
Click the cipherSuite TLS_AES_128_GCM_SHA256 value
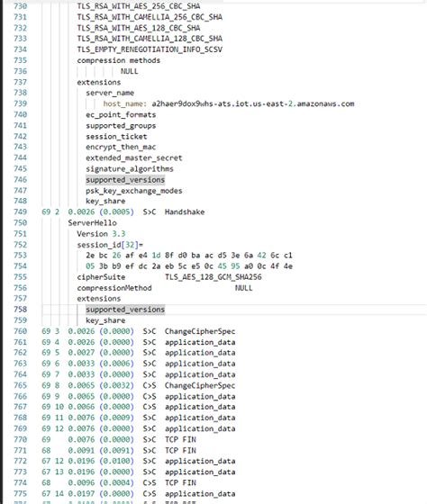coord(213,277)
